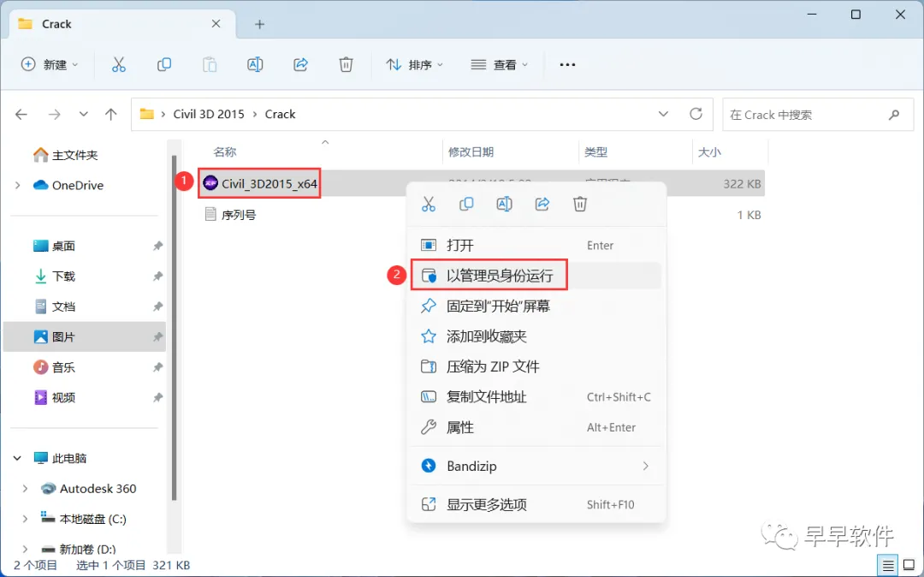Sort by the 名称 column header

click(224, 152)
